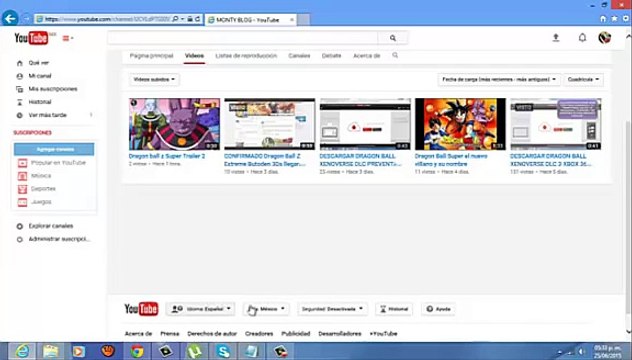
Task: Click the Juegos channel icon
Action: pyautogui.click(x=23, y=202)
